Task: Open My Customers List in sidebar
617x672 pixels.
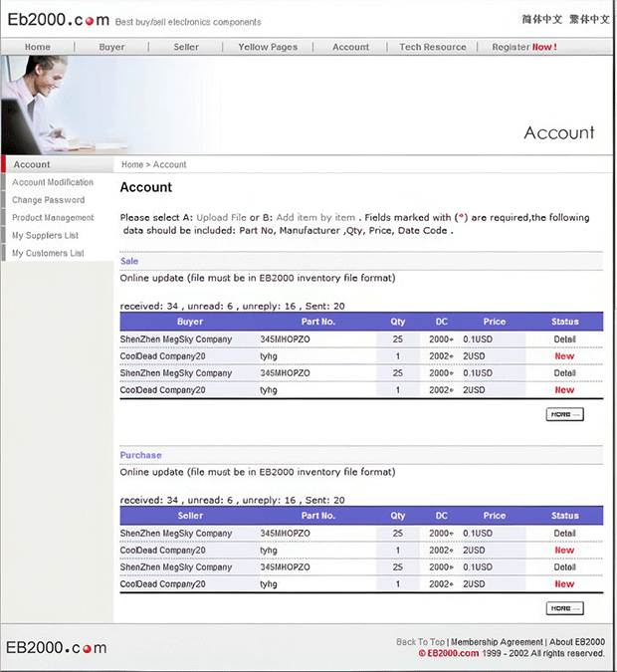Action: pyautogui.click(x=48, y=253)
